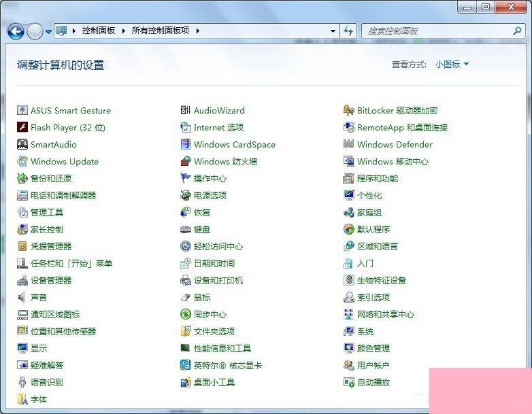Click the Windows Update icon
The height and width of the screenshot is (414, 532).
[22, 161]
